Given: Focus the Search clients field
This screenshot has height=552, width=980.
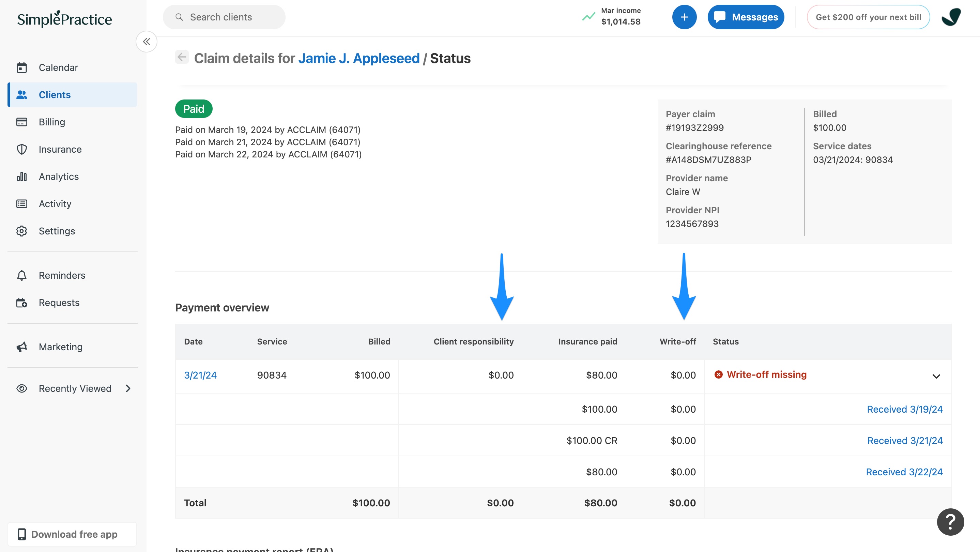Looking at the screenshot, I should tap(224, 17).
